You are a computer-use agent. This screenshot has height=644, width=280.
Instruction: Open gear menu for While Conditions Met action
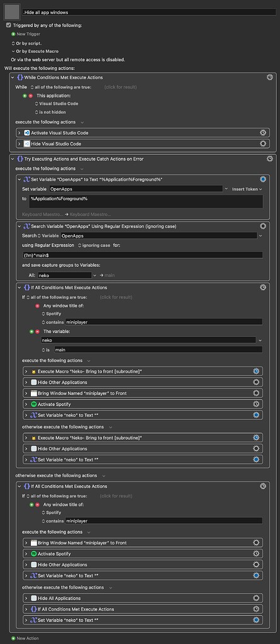point(270,77)
